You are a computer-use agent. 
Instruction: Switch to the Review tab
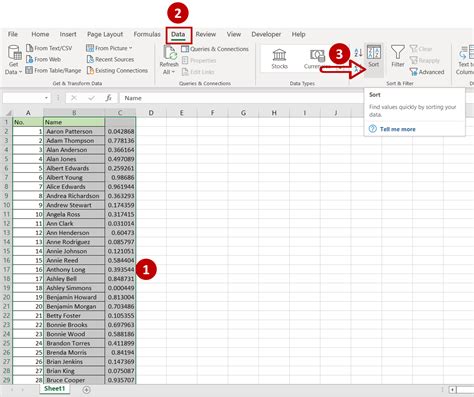click(x=206, y=34)
